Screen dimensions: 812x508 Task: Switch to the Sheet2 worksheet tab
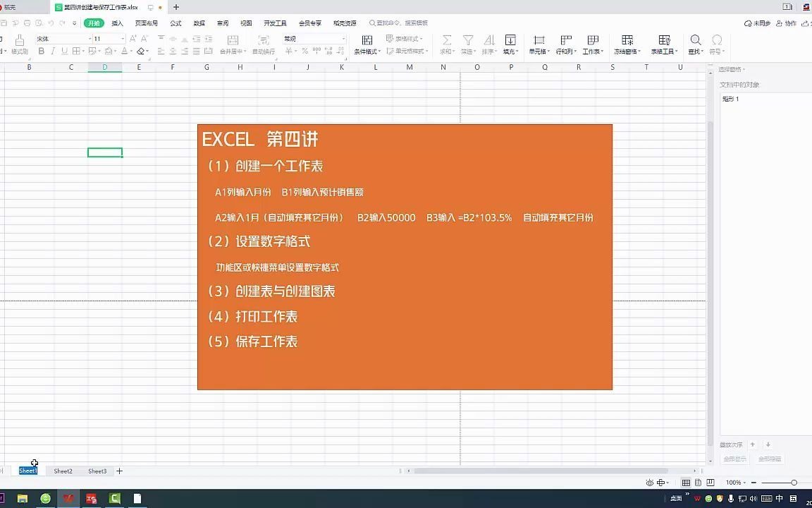[x=63, y=471]
